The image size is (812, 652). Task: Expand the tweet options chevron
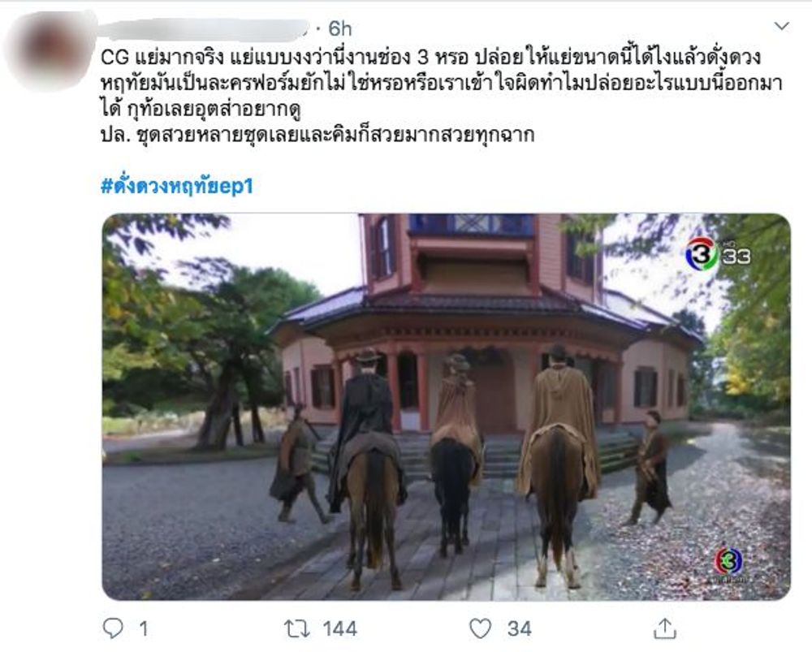[x=781, y=26]
